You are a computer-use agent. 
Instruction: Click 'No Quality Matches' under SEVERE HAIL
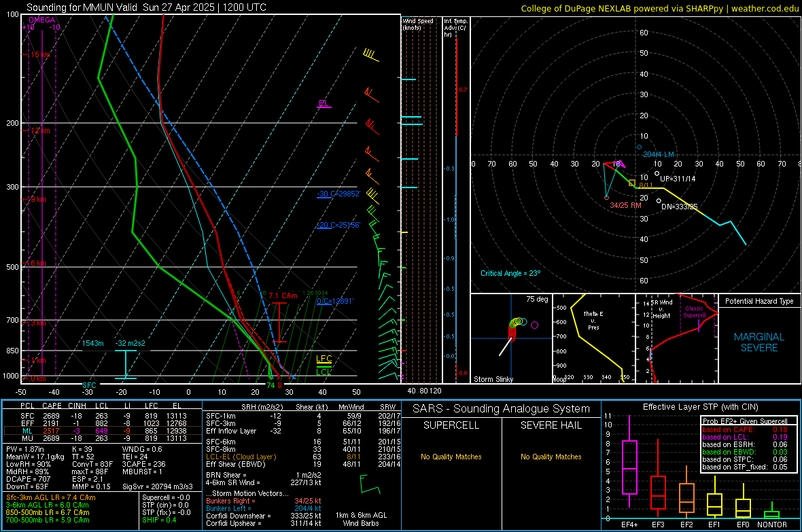pyautogui.click(x=551, y=457)
